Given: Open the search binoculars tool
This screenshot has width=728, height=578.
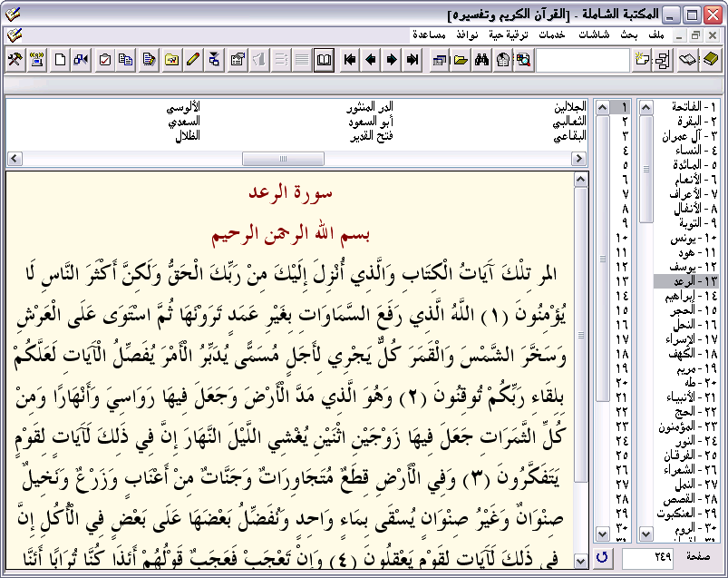Looking at the screenshot, I should click(x=480, y=58).
